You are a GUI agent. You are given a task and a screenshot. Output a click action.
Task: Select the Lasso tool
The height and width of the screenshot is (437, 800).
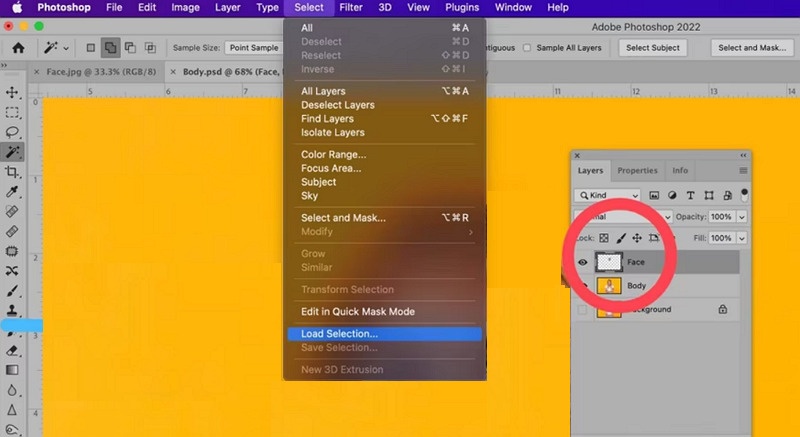click(13, 132)
